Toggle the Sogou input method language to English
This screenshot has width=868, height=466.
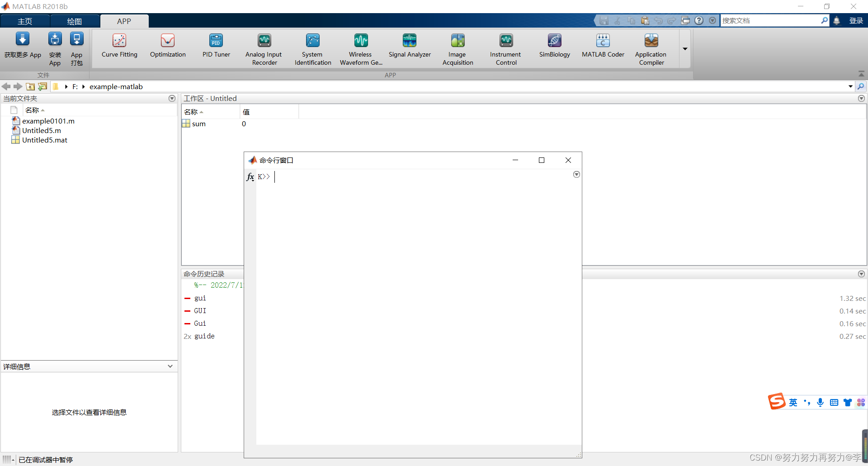tap(794, 402)
